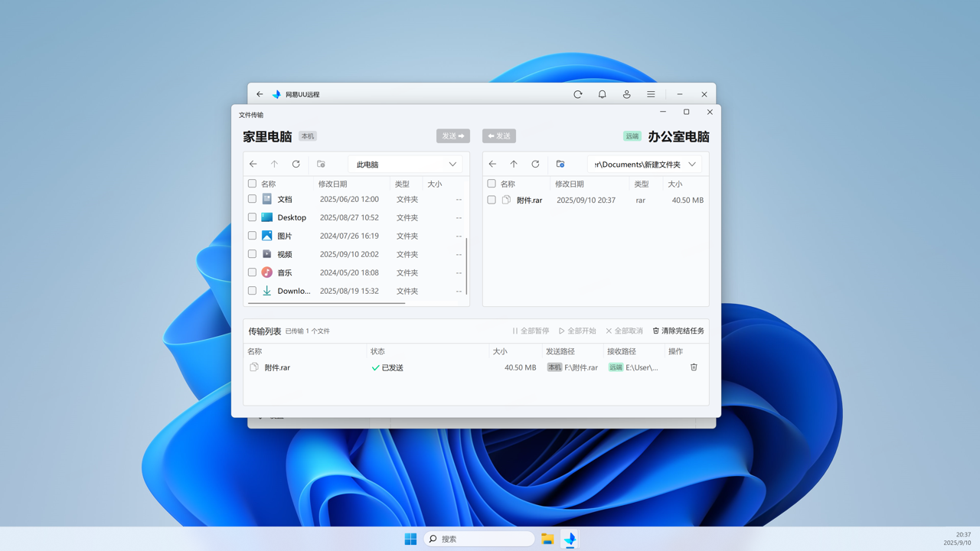Toggle the select-all checkbox above local files
This screenshot has height=551, width=980.
(x=252, y=184)
